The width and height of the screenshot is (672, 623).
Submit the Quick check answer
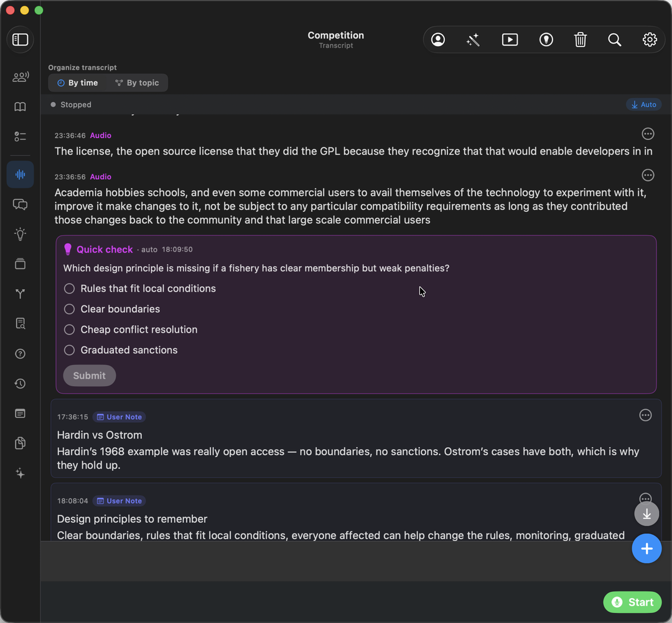point(89,376)
